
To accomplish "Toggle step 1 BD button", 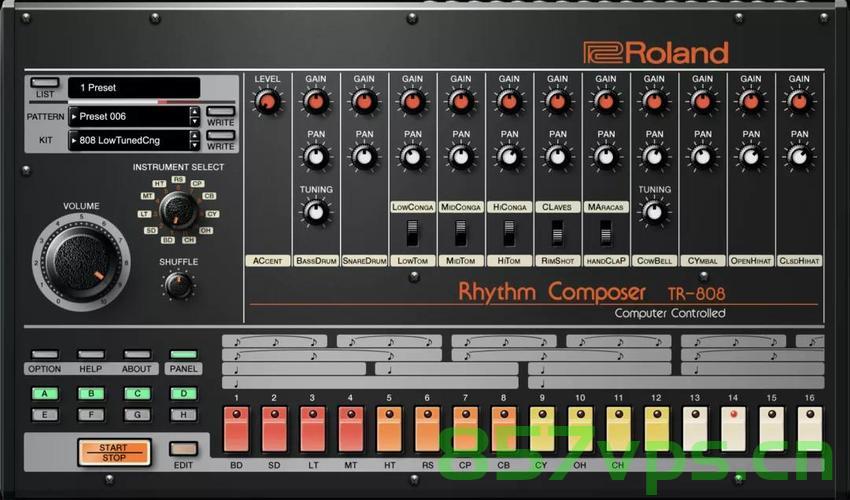I will (236, 429).
